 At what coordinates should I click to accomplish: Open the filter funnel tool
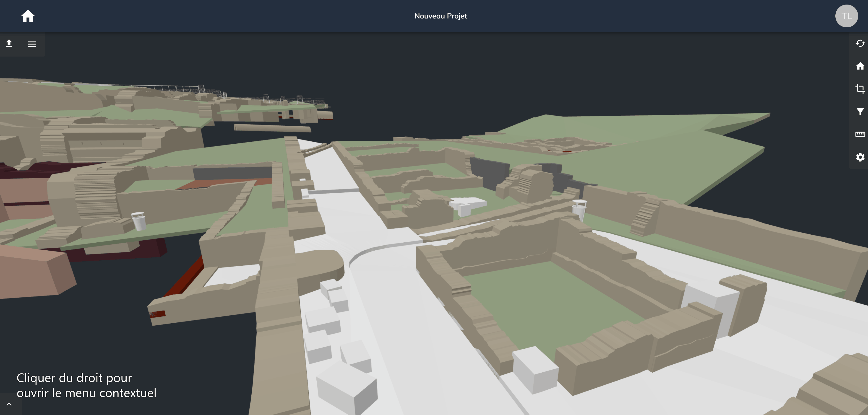860,112
